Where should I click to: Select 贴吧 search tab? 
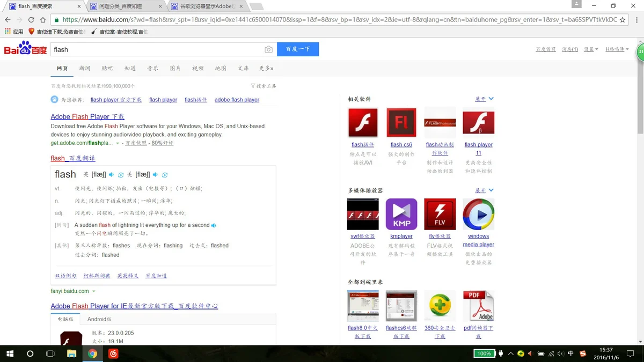pos(107,69)
